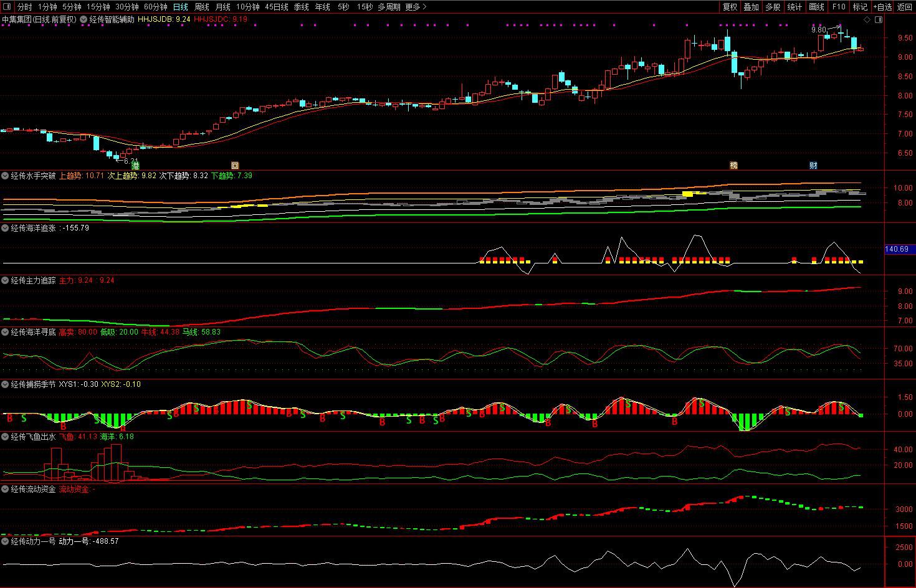Click the 主力: 9.24 value
The width and height of the screenshot is (916, 588).
77,280
